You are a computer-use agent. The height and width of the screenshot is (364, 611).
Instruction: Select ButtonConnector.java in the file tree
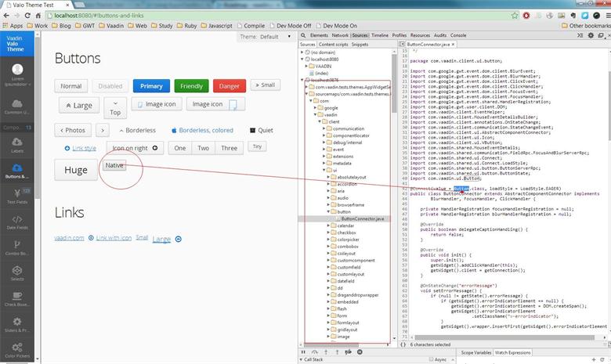click(x=362, y=218)
